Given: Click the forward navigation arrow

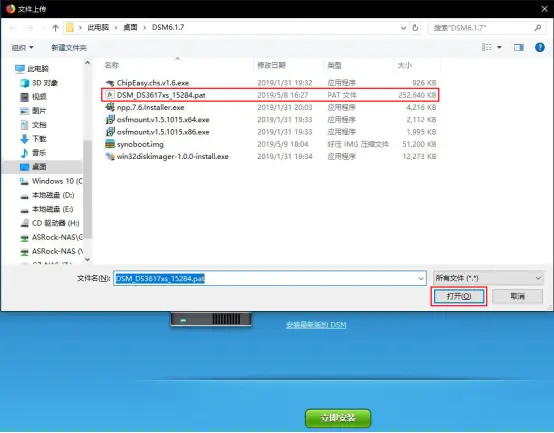Looking at the screenshot, I should [30, 28].
